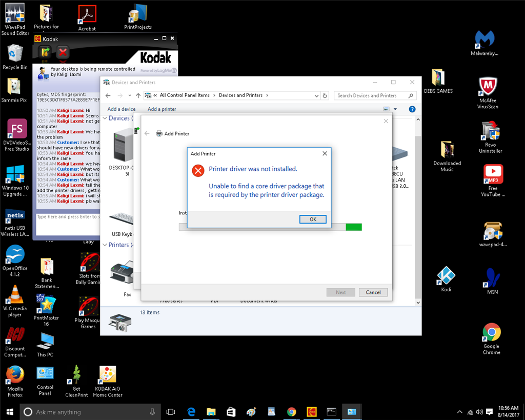This screenshot has height=420, width=525.
Task: Select the Control Panel desktop icon
Action: tap(45, 381)
